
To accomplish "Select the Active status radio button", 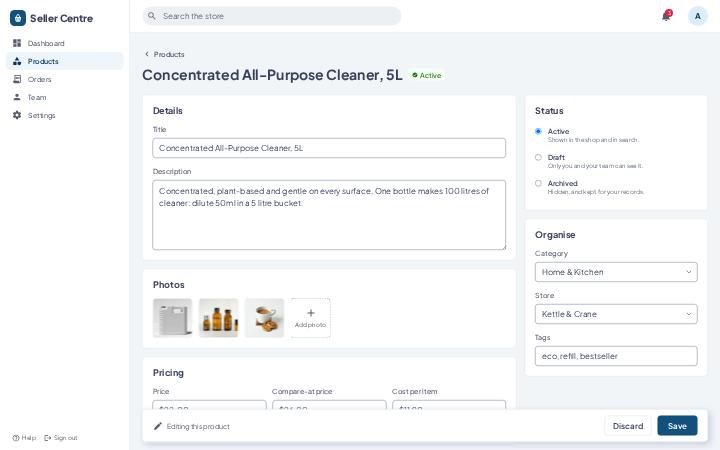I will 538,131.
